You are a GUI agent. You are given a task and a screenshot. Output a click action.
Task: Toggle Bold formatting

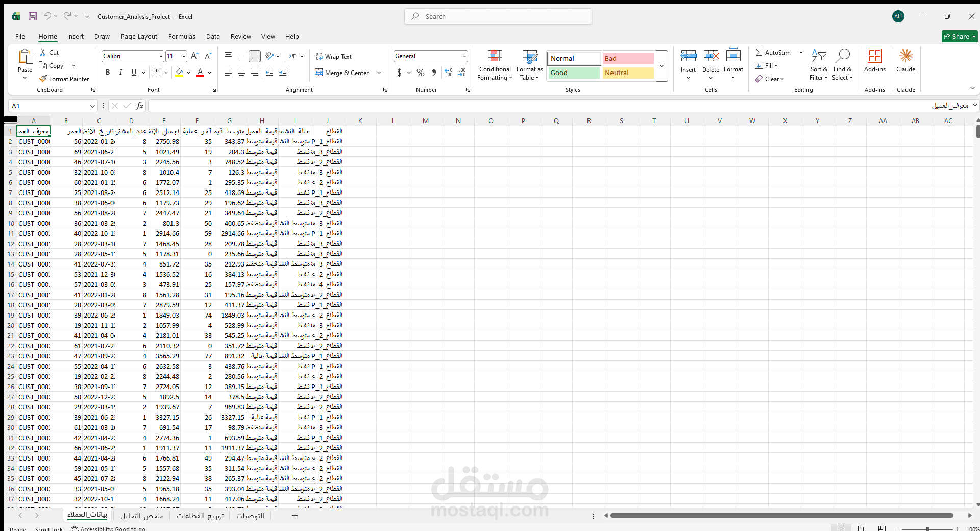point(108,73)
